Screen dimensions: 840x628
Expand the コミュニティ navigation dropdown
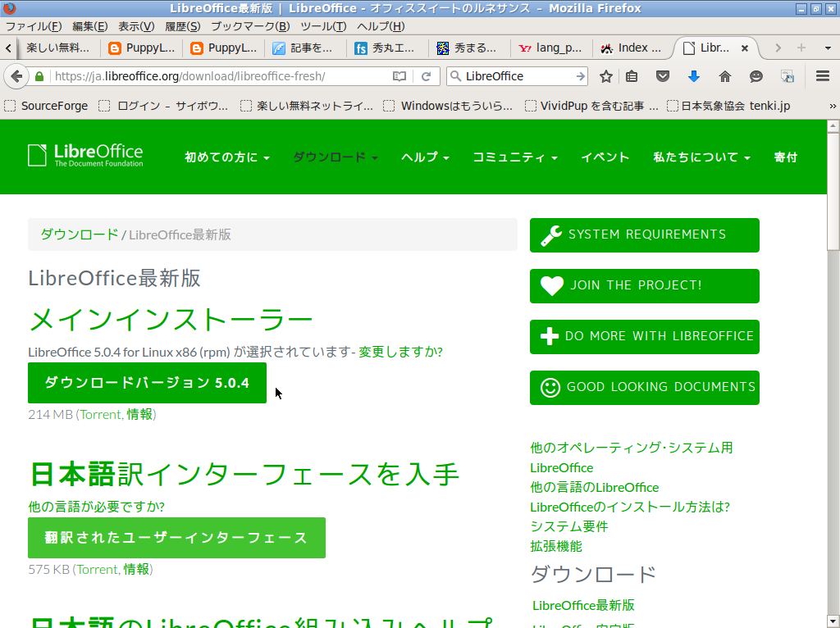pyautogui.click(x=515, y=157)
